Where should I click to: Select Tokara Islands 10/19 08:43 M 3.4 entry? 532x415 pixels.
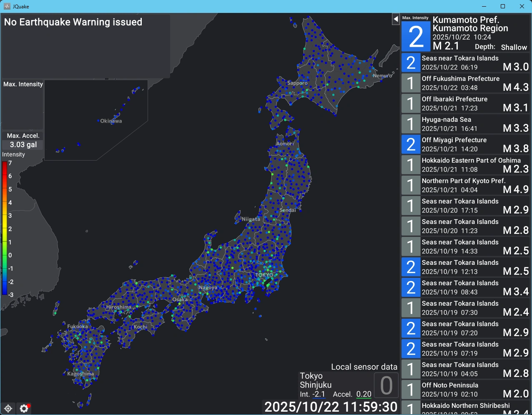click(x=465, y=287)
